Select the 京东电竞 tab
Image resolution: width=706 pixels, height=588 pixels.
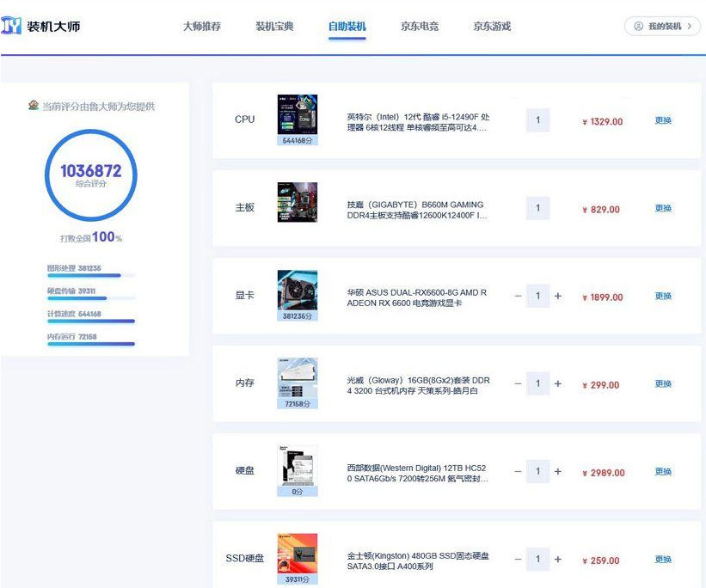(x=420, y=27)
